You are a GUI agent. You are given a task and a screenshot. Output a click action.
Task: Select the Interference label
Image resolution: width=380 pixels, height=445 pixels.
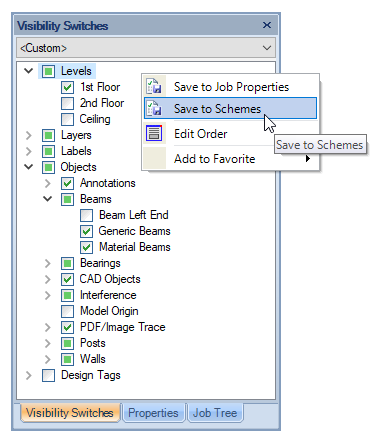coord(108,295)
